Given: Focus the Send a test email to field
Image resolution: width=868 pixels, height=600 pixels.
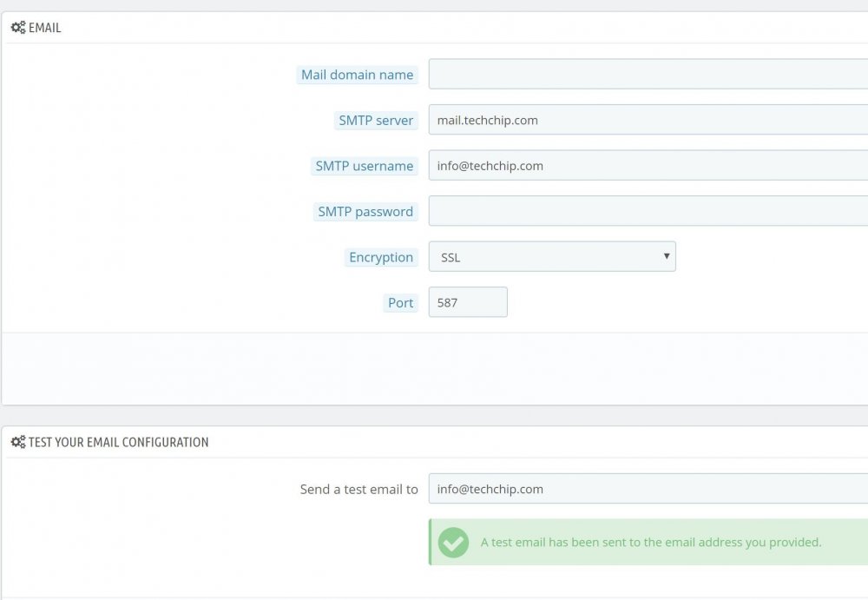Looking at the screenshot, I should pos(648,489).
